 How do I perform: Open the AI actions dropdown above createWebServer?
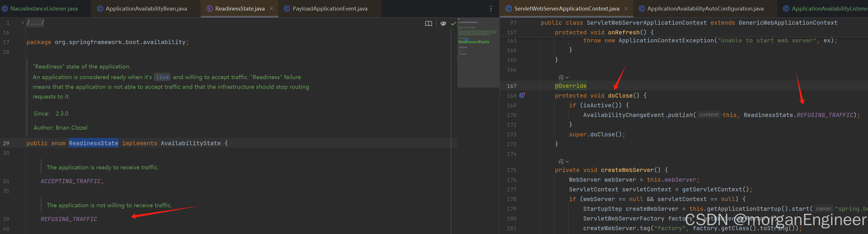563,162
